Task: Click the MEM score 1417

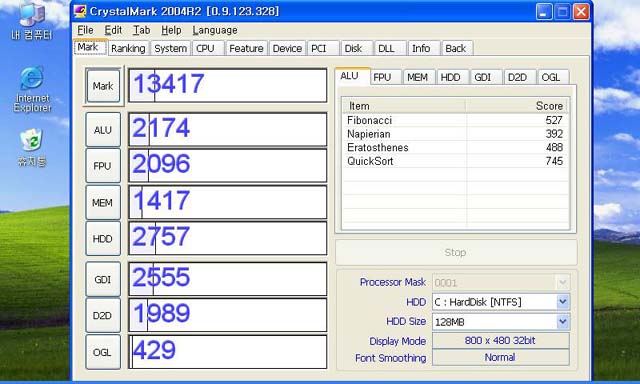Action: coord(161,201)
